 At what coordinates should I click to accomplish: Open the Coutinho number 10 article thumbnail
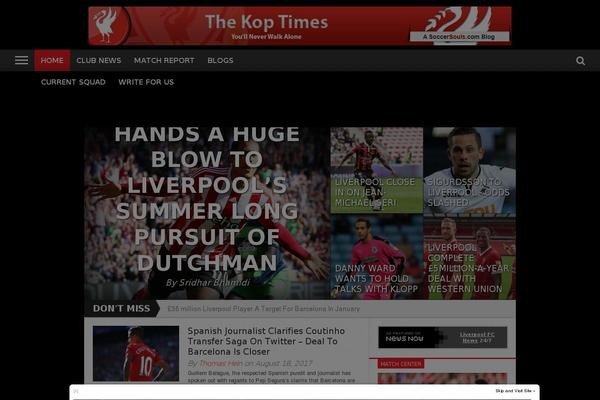coord(136,353)
